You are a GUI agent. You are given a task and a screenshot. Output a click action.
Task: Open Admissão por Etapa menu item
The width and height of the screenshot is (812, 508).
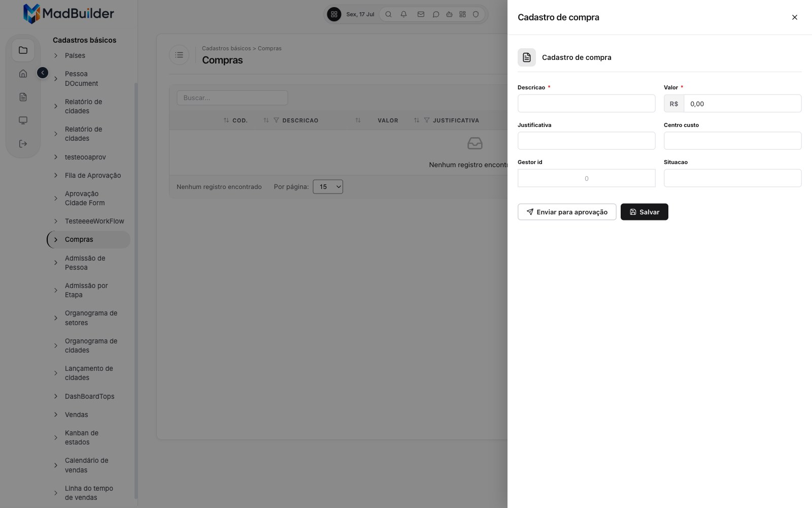coord(89,290)
